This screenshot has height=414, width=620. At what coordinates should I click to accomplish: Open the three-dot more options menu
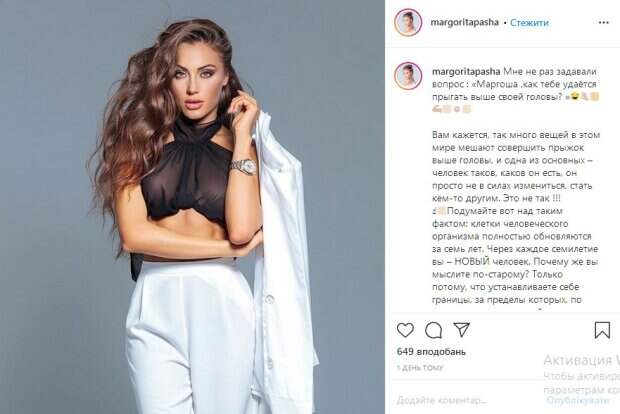603,23
